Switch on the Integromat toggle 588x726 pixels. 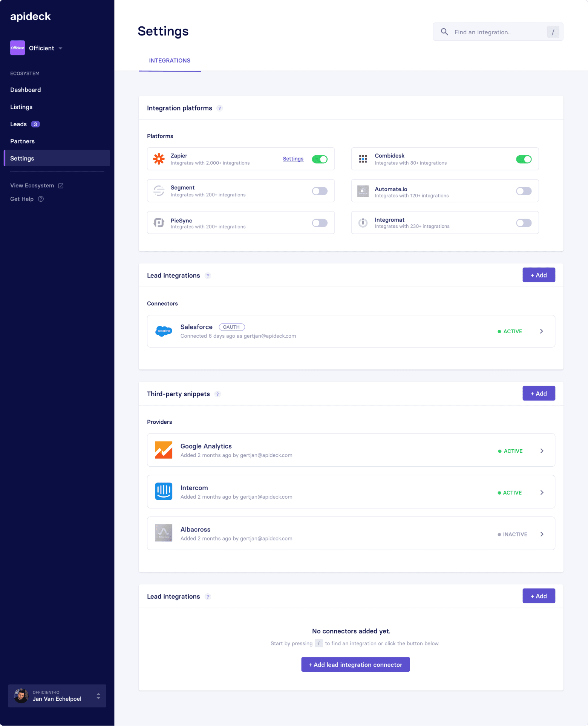(524, 223)
